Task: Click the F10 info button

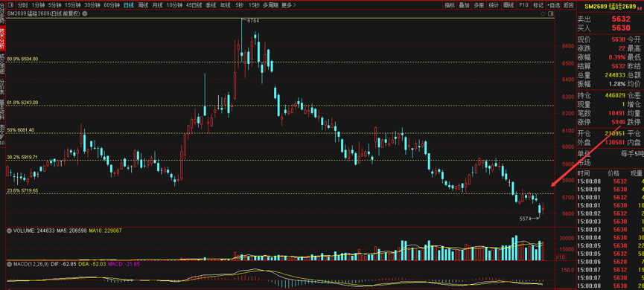Action: [523, 5]
